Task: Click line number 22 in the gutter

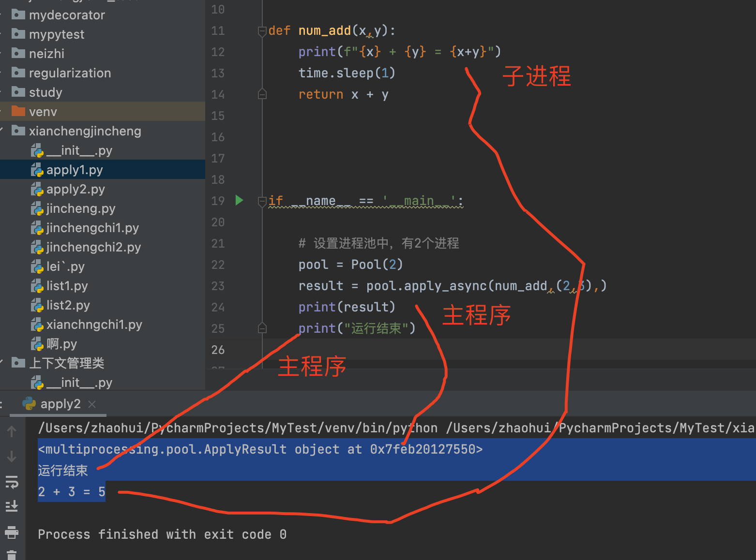Action: 218,265
